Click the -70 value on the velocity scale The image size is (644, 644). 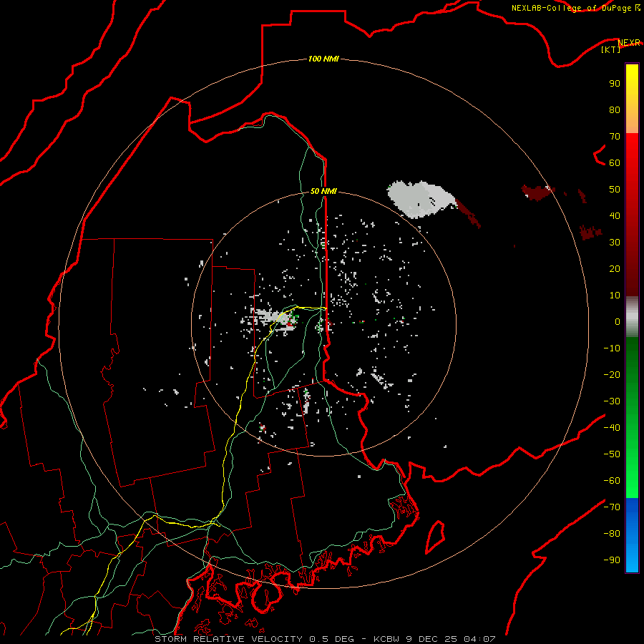pos(612,507)
